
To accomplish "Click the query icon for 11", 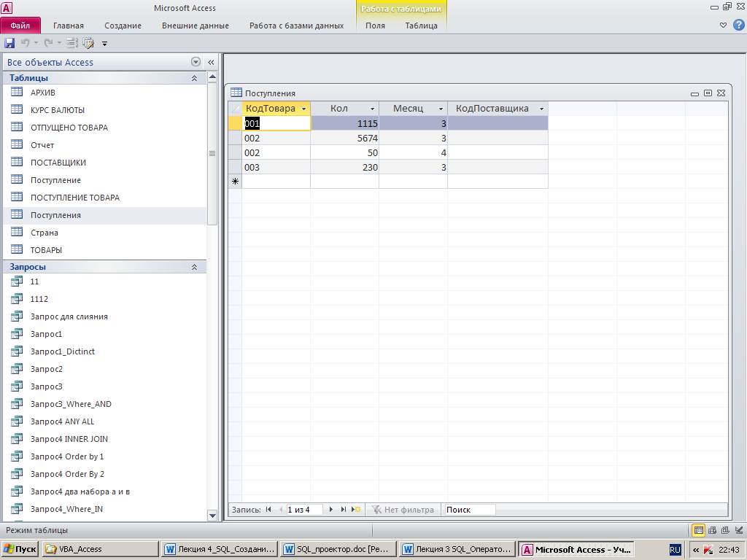I will pos(17,281).
